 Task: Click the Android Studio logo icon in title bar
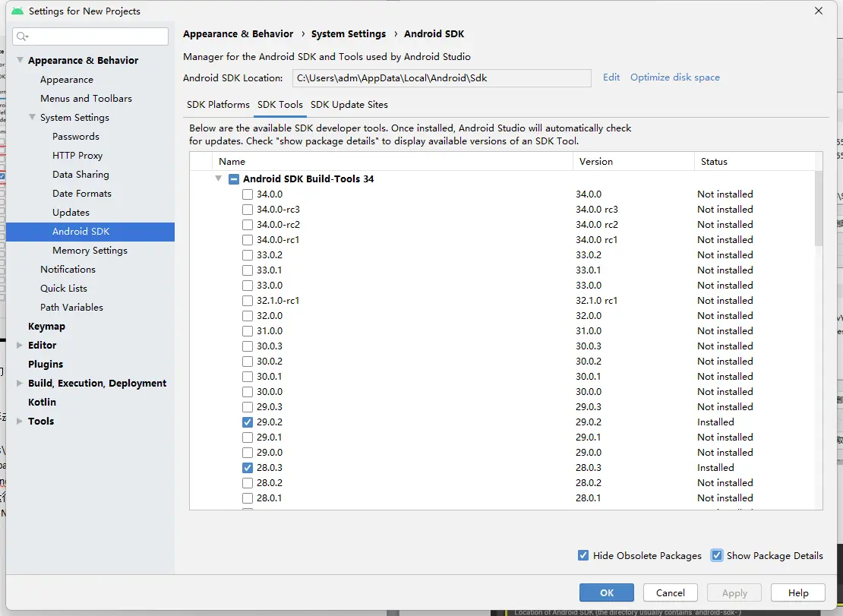(17, 11)
